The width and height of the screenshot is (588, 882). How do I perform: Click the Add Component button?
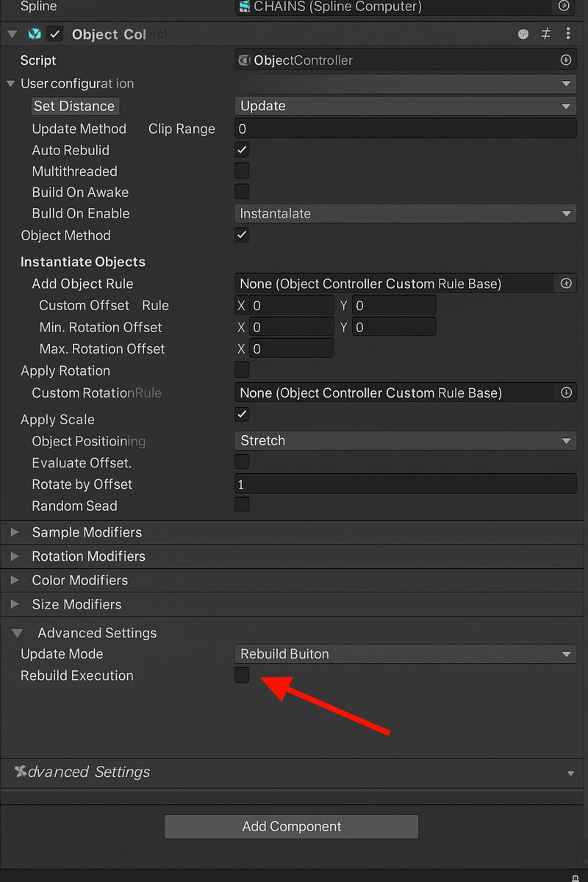pyautogui.click(x=292, y=826)
